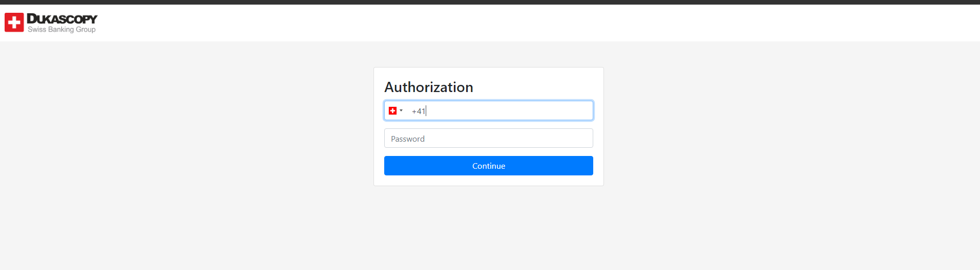Click the Swiss flag in phone field
The image size is (980, 270).
tap(392, 110)
